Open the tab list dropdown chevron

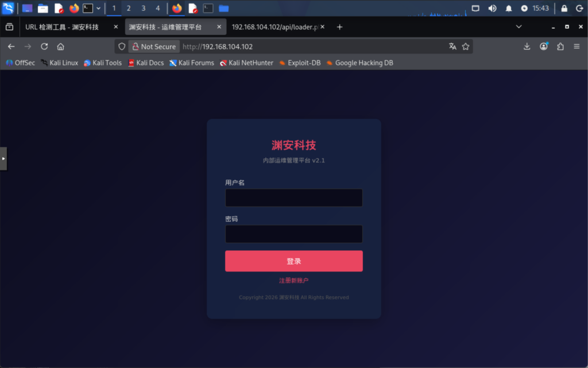519,26
